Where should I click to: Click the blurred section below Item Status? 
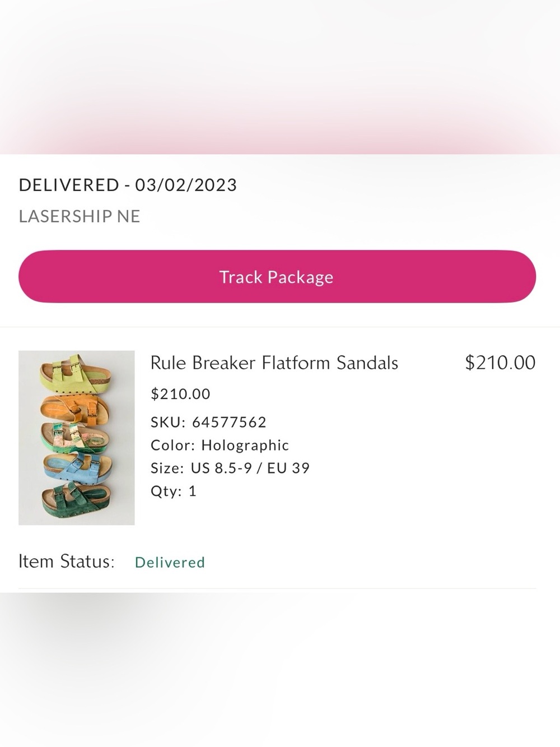tap(280, 670)
